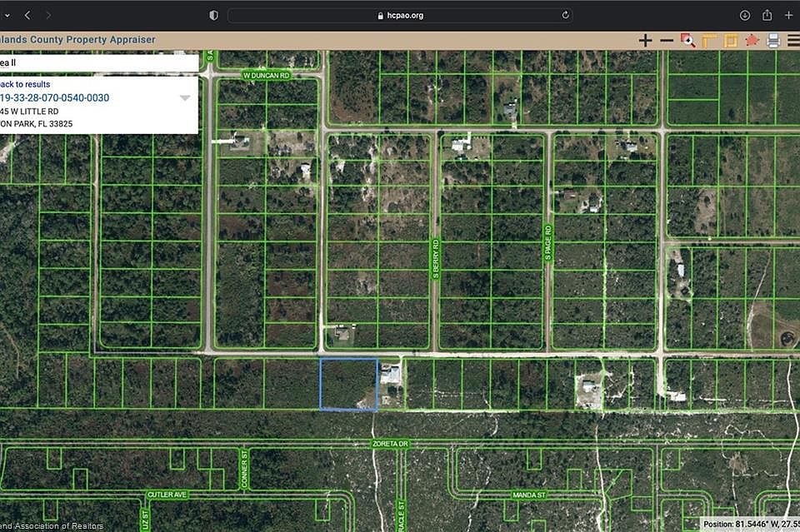Activate the square area select tool

(x=731, y=41)
